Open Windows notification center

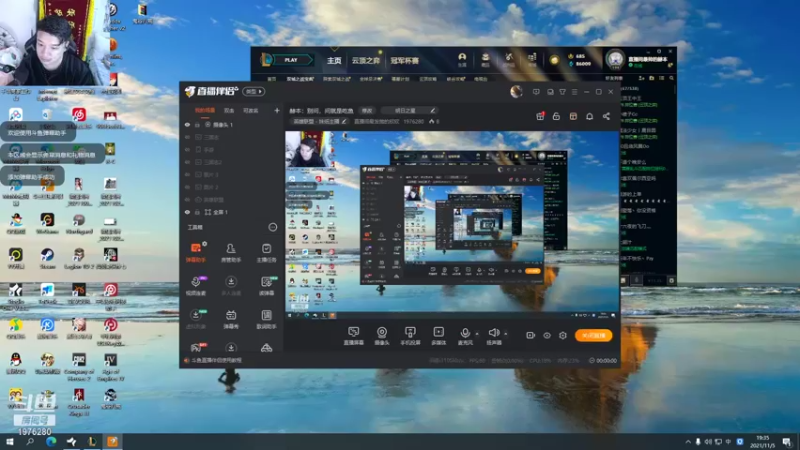click(787, 442)
